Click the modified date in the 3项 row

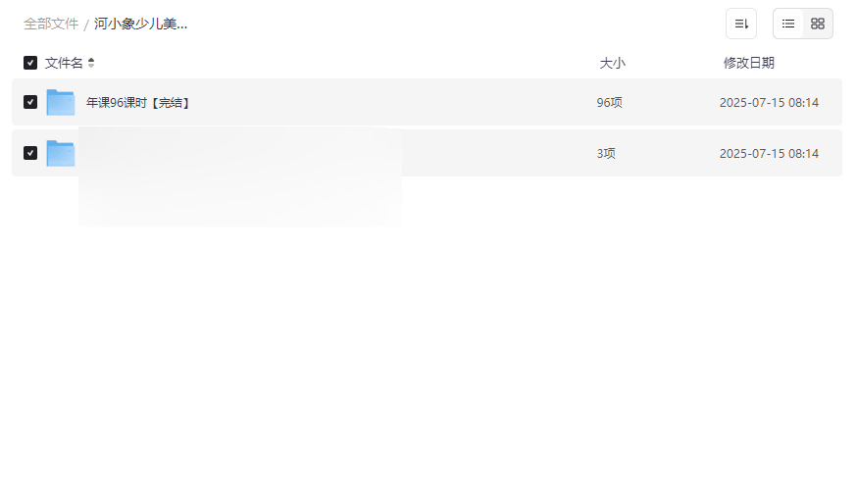(x=769, y=153)
